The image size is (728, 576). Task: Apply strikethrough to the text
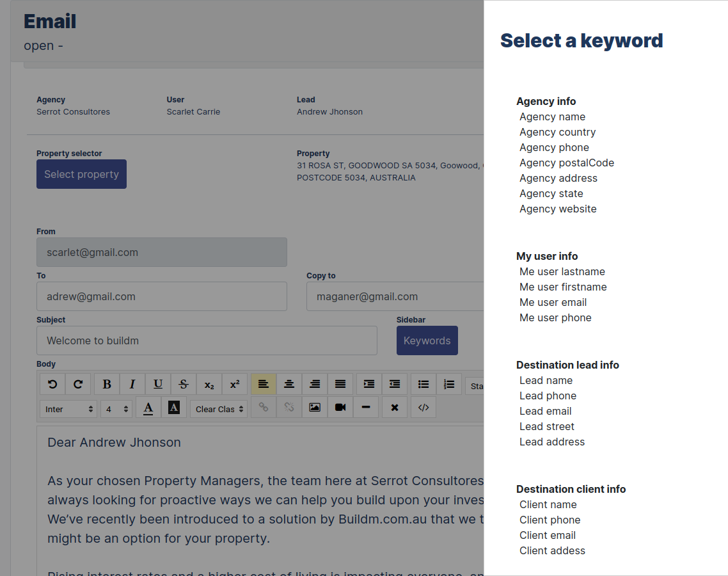(184, 384)
